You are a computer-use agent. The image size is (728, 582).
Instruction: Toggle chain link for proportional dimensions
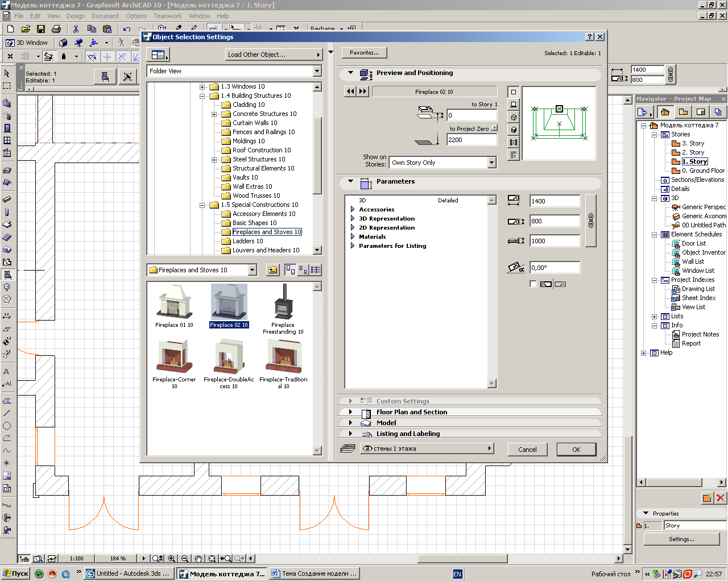(x=591, y=221)
